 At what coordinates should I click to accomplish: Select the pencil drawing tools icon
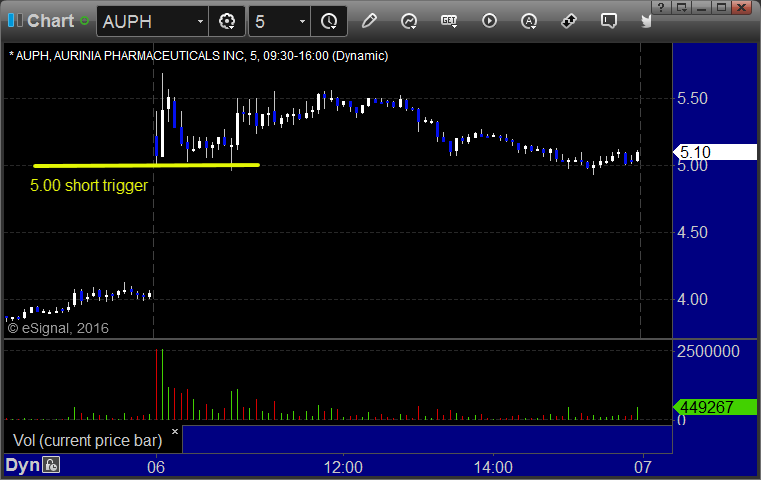click(369, 21)
